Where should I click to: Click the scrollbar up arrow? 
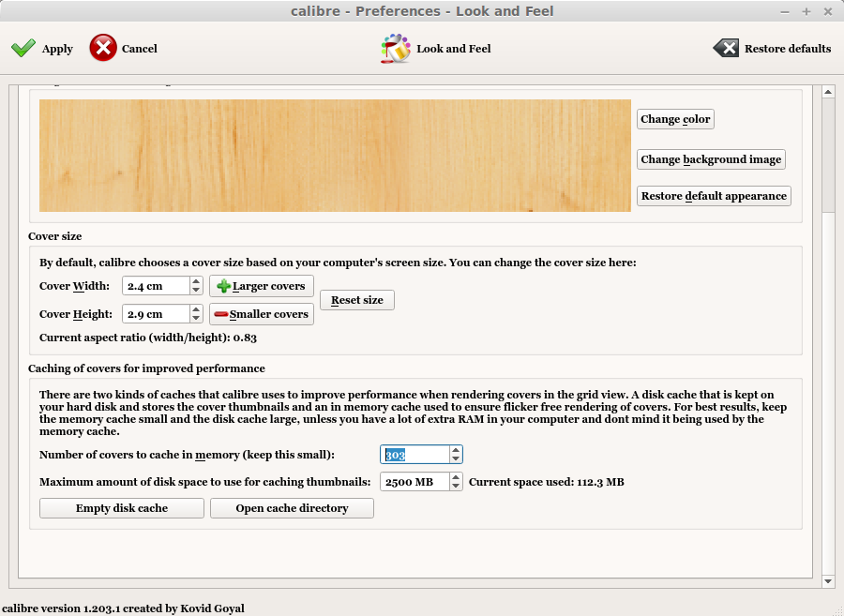tap(828, 92)
